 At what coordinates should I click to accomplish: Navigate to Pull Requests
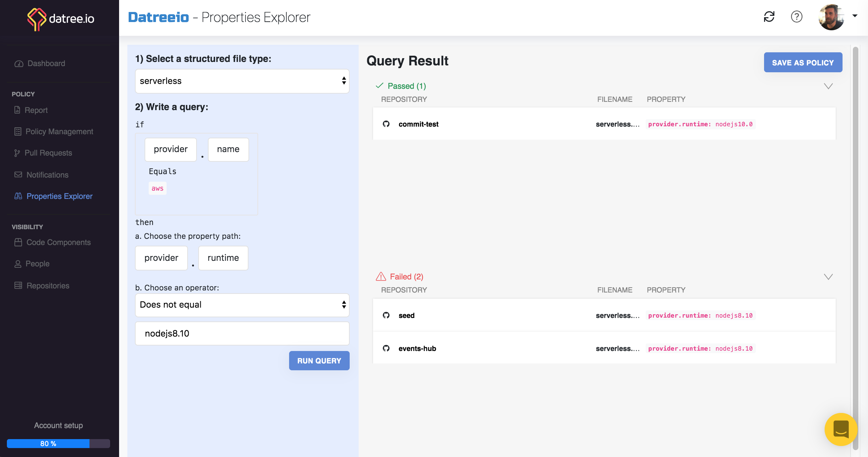[x=48, y=153]
